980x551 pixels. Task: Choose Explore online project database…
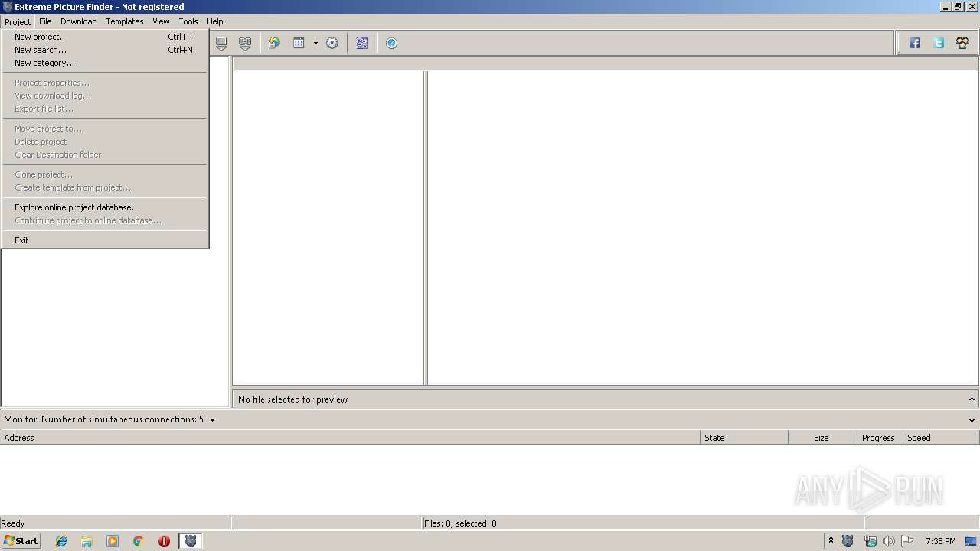[x=104, y=207]
